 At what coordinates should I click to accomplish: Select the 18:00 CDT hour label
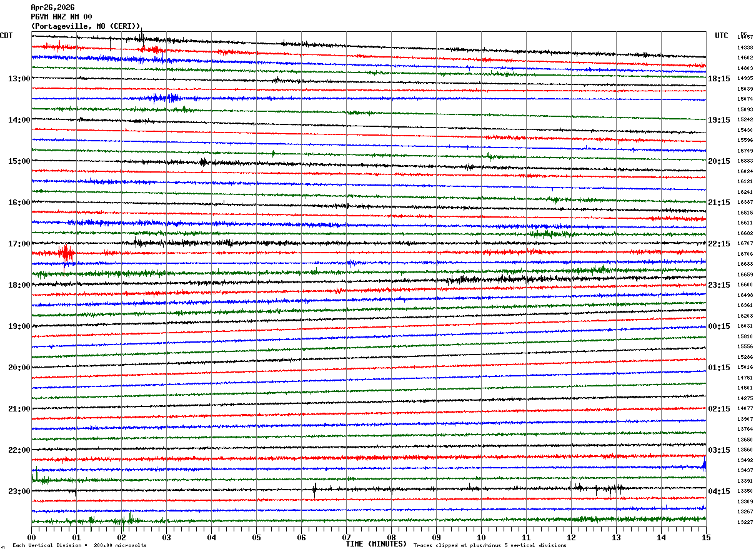[x=19, y=285]
